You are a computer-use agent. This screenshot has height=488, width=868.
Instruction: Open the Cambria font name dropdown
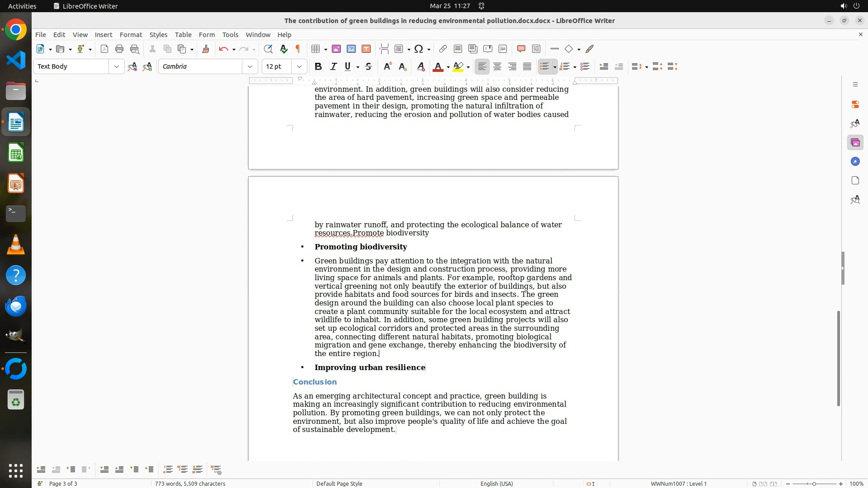coord(250,67)
